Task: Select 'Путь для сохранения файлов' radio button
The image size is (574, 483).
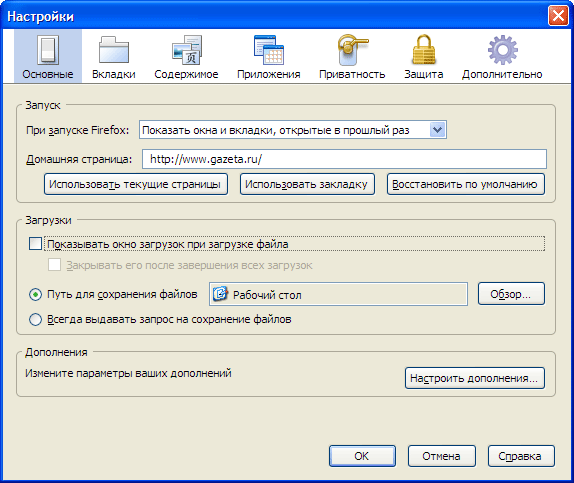Action: pos(35,294)
